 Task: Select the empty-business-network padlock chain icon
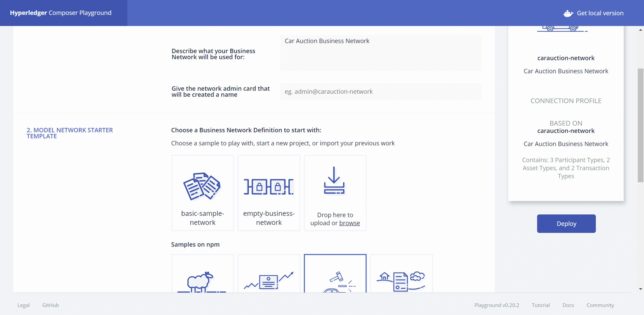[269, 187]
